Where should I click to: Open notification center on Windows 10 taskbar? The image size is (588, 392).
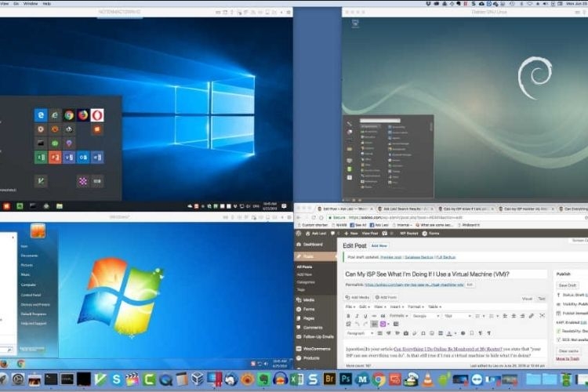pyautogui.click(x=284, y=206)
